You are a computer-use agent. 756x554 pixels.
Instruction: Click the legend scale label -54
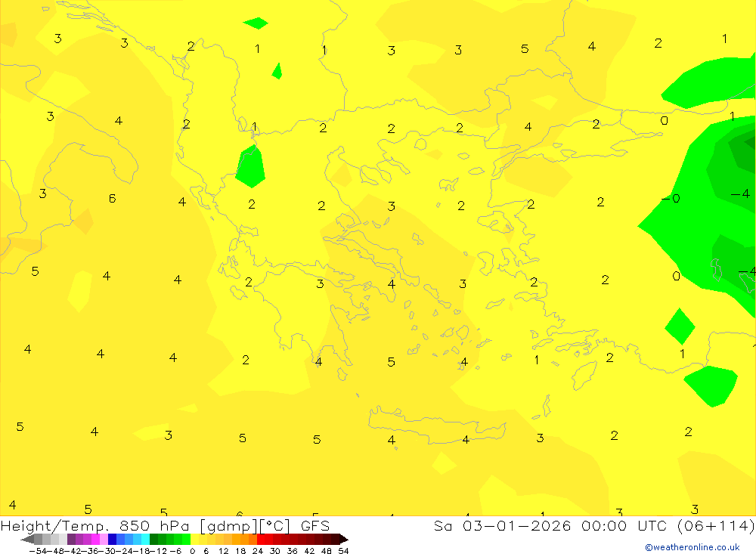click(38, 551)
